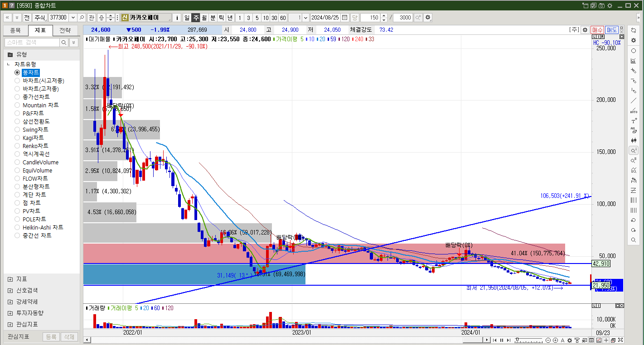Toggle the data table view icon
Screen dimensions: 644x345
tap(591, 340)
